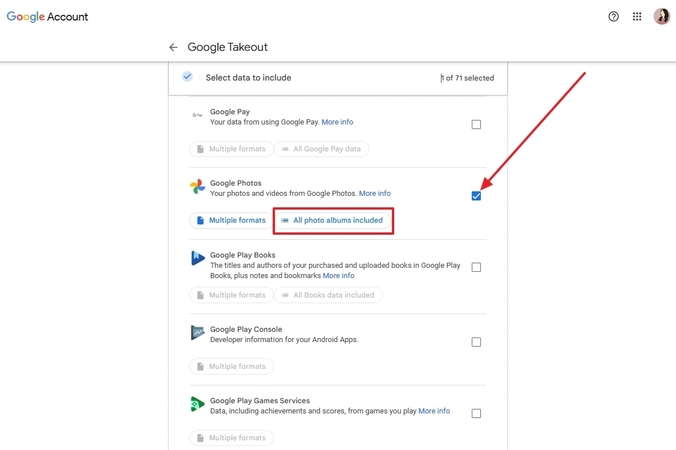Check the Google Play Books checkbox
This screenshot has width=676, height=450.
(x=476, y=267)
